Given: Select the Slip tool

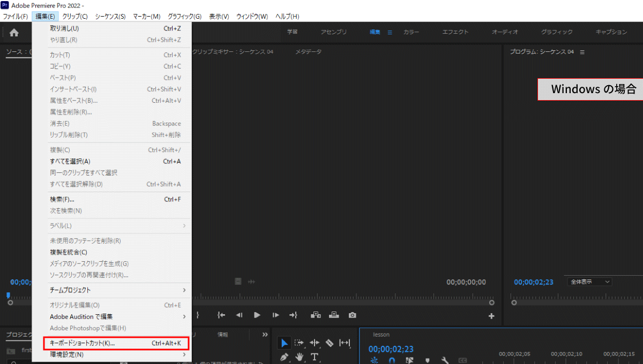Looking at the screenshot, I should coord(345,343).
